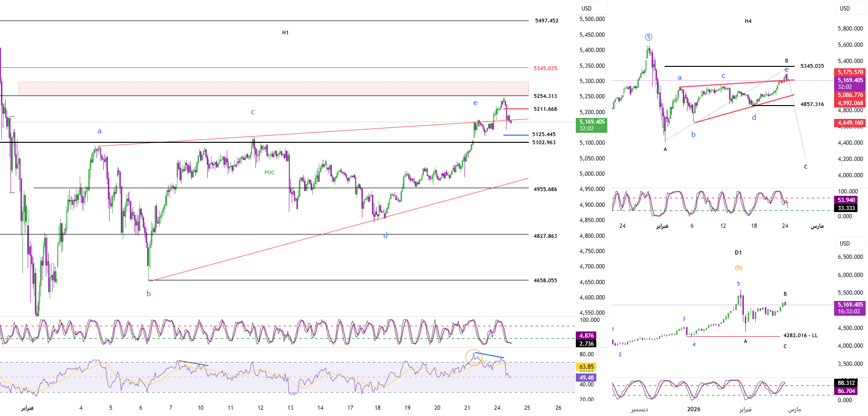Click the red 5345.035 level label on H1
Image resolution: width=868 pixels, height=416 pixels.
(x=545, y=68)
